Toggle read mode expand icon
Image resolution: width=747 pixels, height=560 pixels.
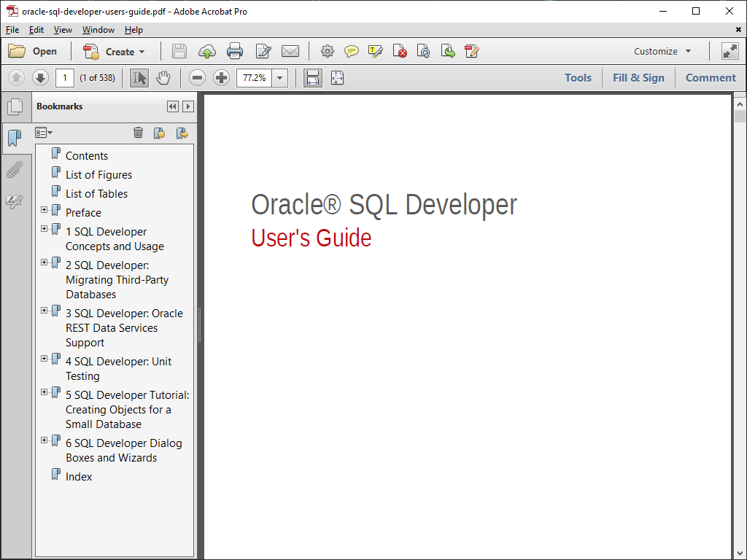pyautogui.click(x=729, y=51)
